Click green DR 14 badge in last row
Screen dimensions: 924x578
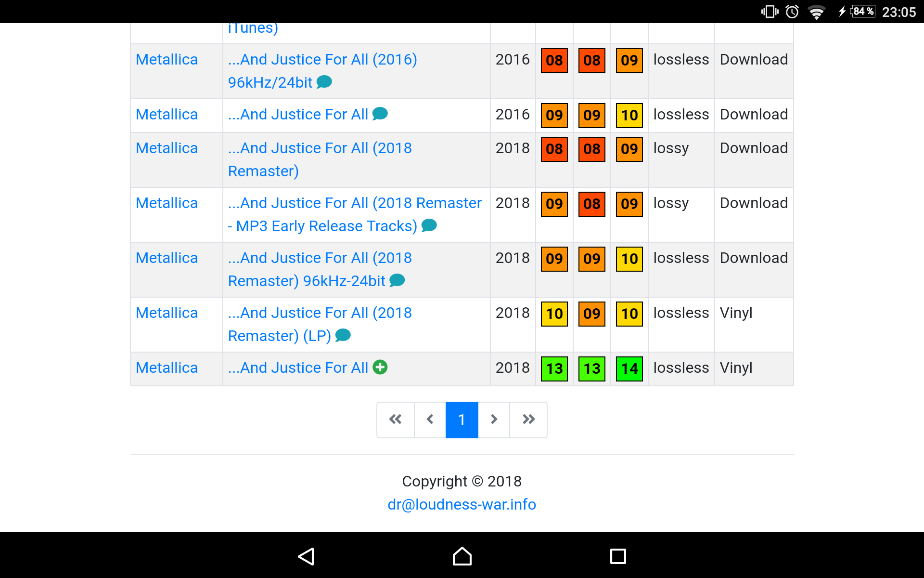[629, 369]
